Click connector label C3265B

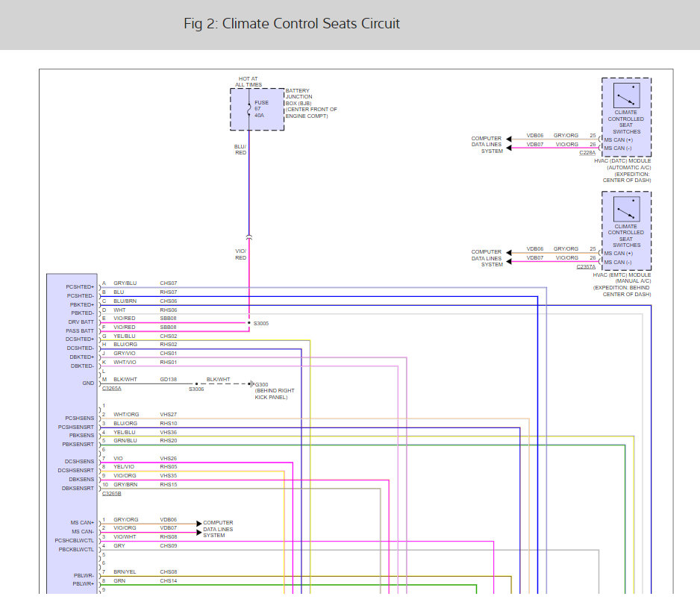112,493
